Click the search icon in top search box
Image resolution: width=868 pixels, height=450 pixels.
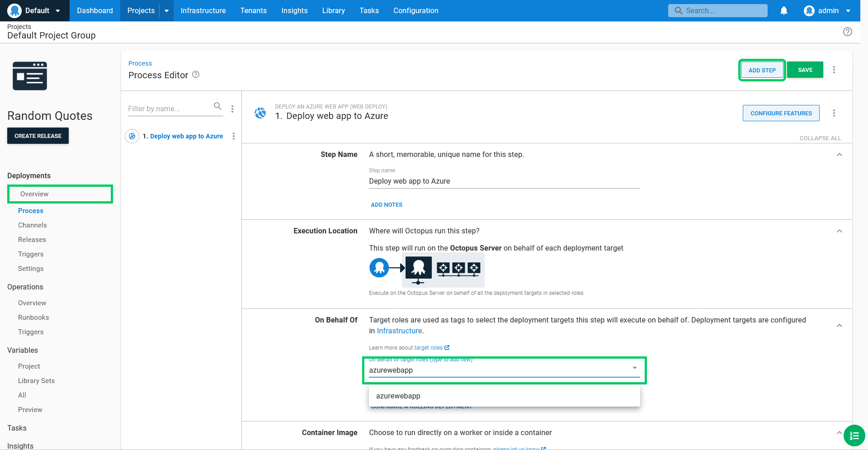679,10
